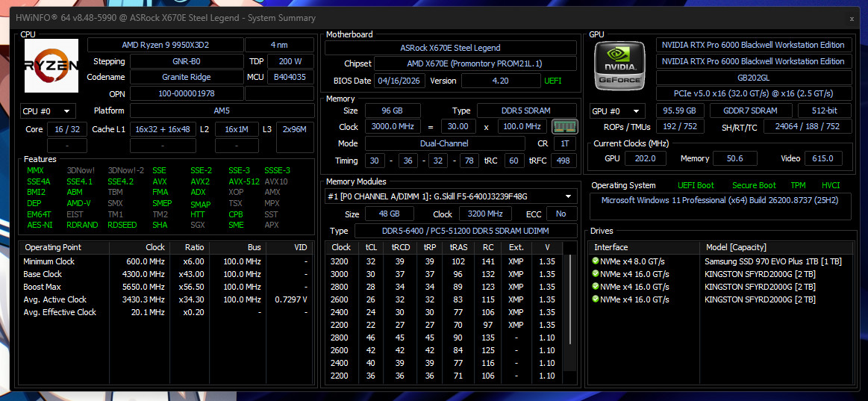The image size is (868, 401).
Task: Click the green memory module icon
Action: [x=565, y=126]
